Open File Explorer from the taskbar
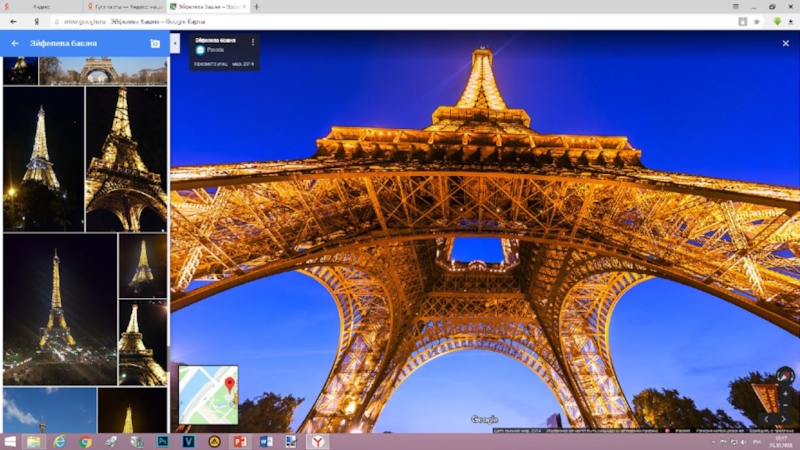 point(34,441)
